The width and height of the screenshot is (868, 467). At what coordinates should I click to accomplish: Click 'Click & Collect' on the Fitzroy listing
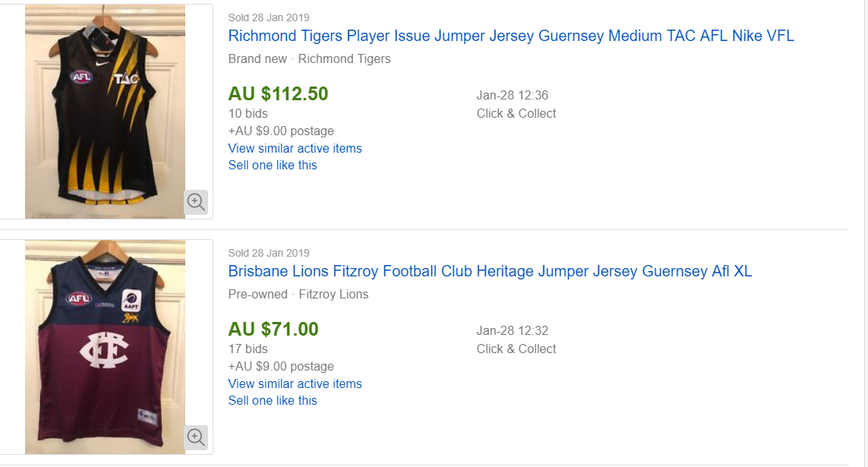pos(516,349)
